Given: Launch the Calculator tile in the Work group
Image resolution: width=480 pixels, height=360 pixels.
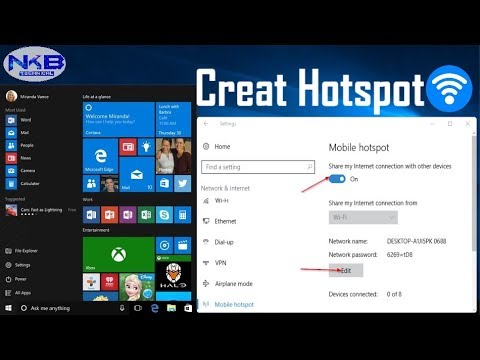Looking at the screenshot, I should pos(183,215).
